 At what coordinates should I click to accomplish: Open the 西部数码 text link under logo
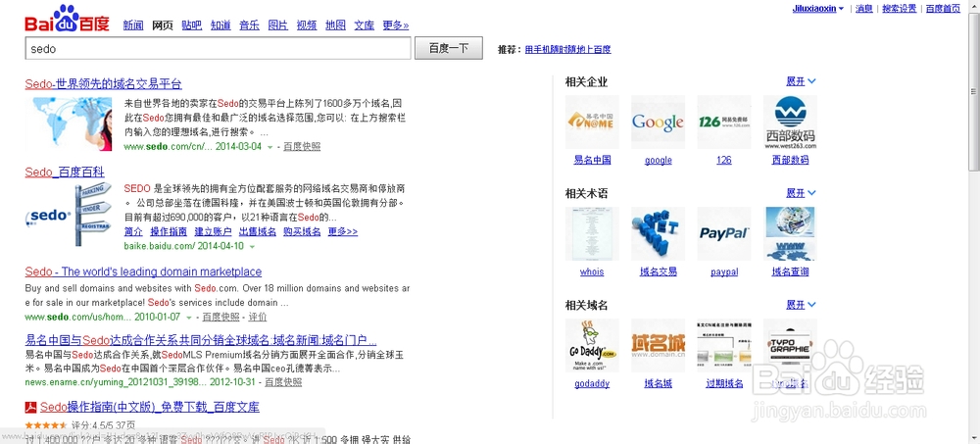tap(790, 161)
